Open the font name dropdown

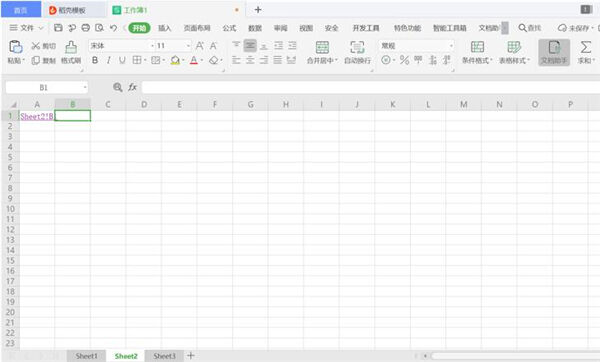coord(152,46)
